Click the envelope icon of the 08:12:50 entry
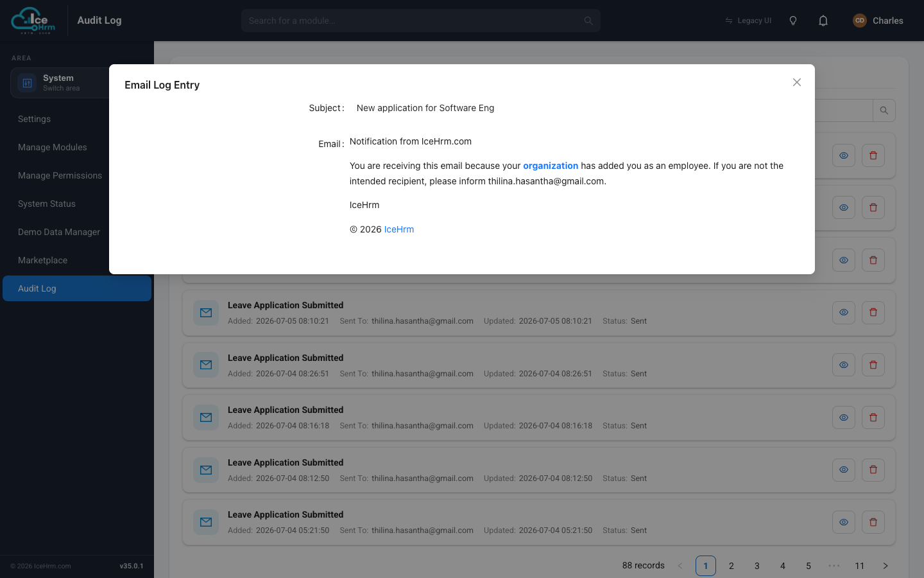924x578 pixels. point(206,470)
